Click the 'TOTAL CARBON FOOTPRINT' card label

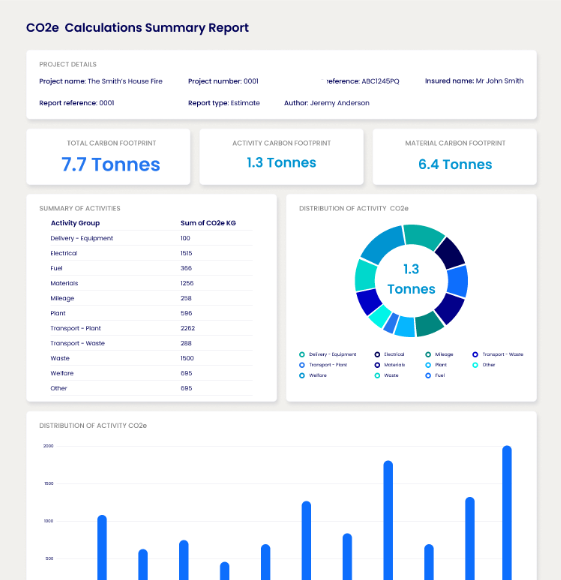(x=111, y=143)
